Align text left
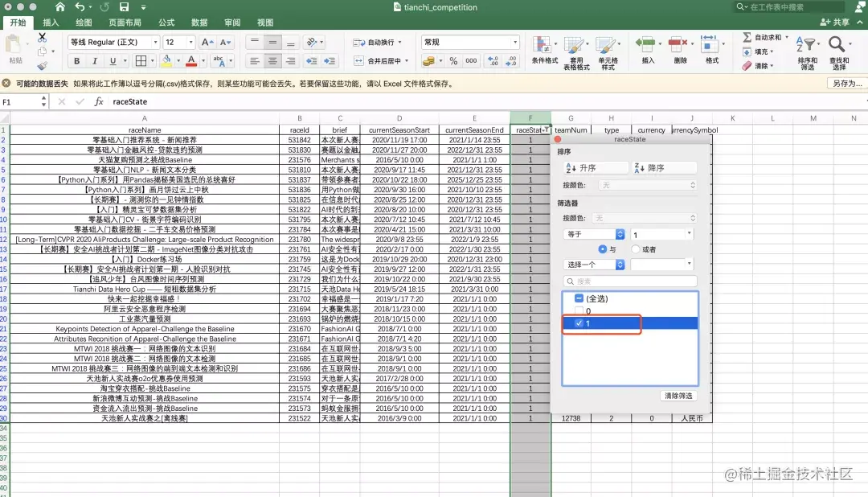The height and width of the screenshot is (497, 868). [255, 61]
